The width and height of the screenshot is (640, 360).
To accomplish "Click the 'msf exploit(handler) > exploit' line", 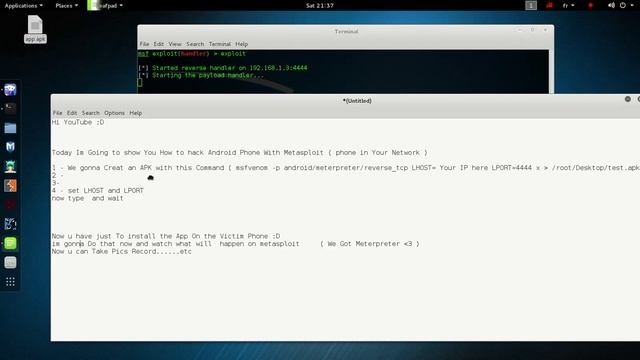I will 192,54.
